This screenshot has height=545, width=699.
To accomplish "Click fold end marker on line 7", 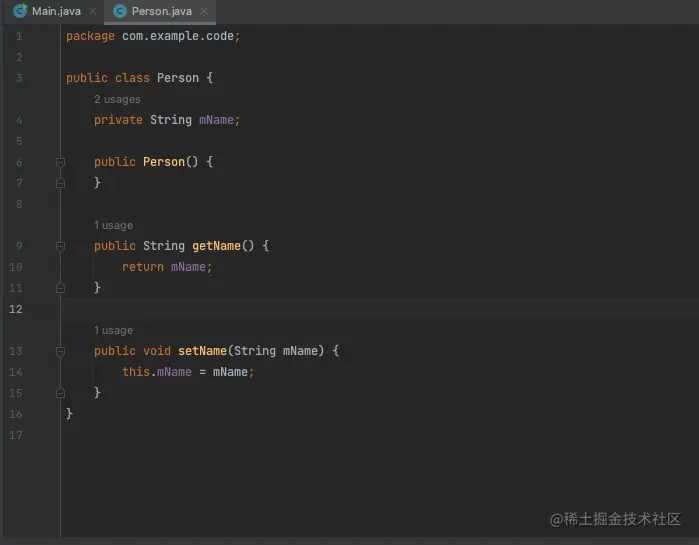I will (61, 183).
